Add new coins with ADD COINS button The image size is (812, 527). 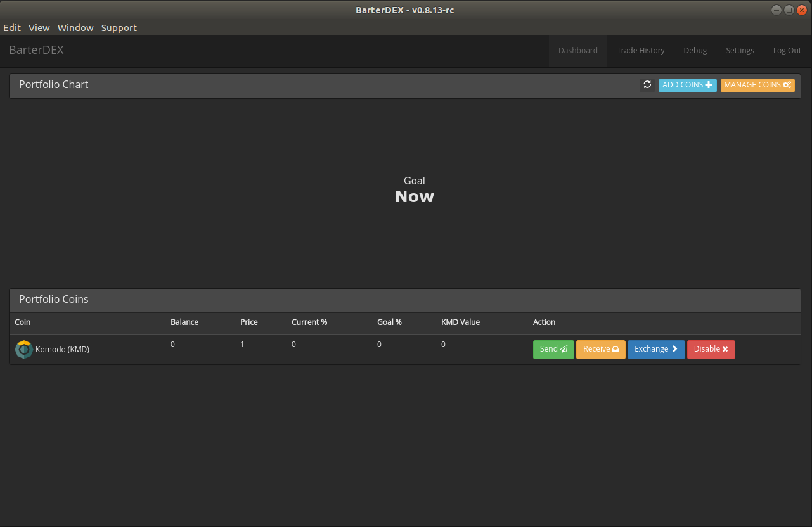pos(687,85)
